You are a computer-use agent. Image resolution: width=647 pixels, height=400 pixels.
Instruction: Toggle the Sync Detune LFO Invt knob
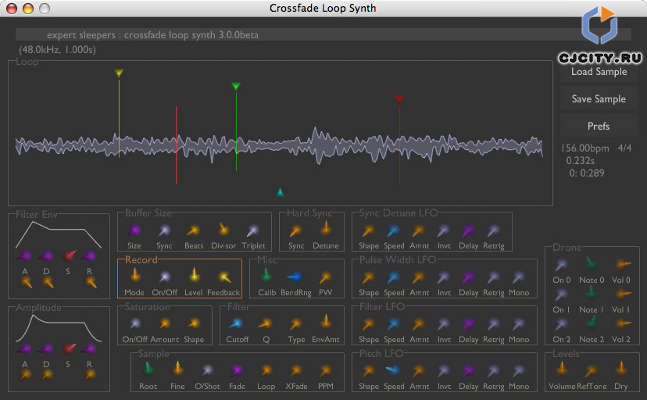click(444, 231)
